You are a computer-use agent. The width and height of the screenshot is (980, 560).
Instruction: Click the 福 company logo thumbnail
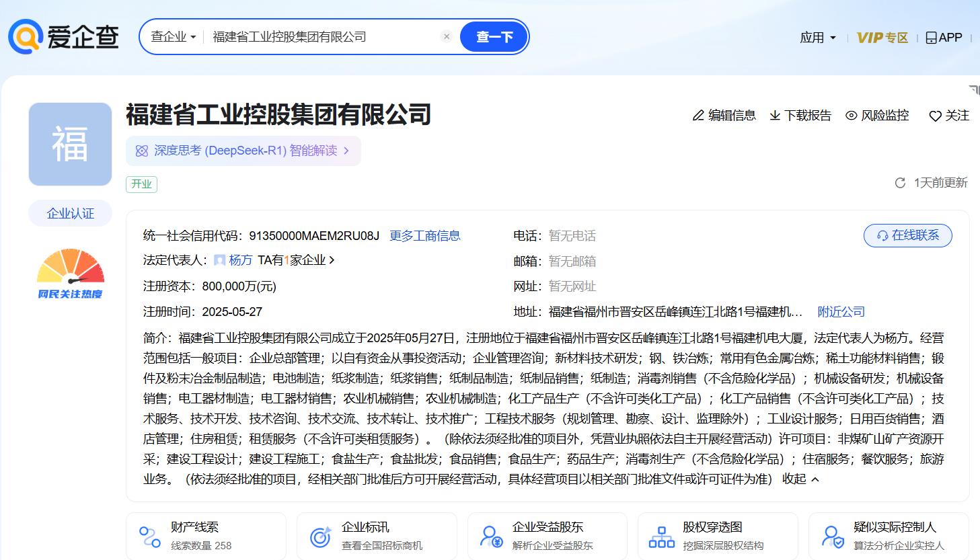click(x=70, y=144)
